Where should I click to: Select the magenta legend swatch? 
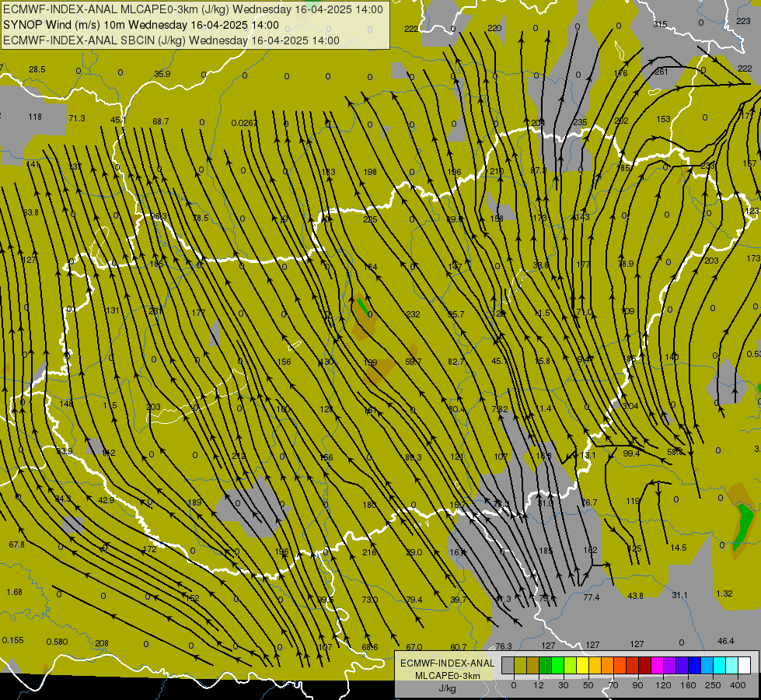point(657,665)
